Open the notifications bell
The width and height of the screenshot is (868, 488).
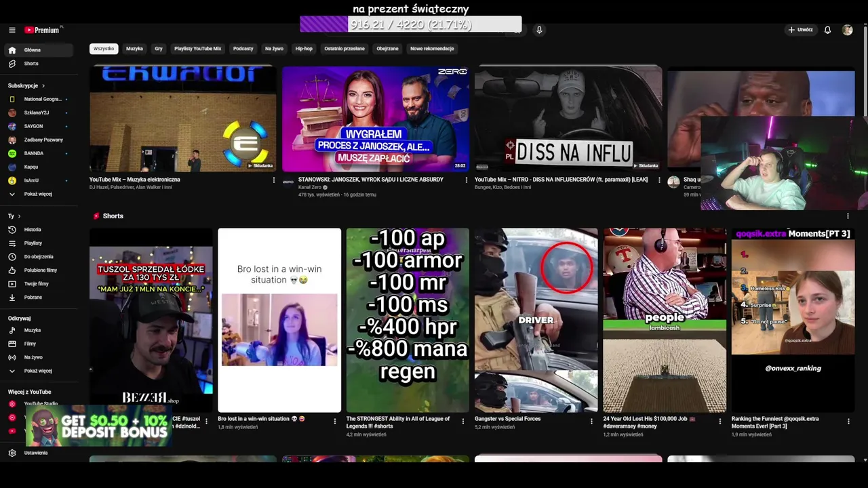click(827, 30)
